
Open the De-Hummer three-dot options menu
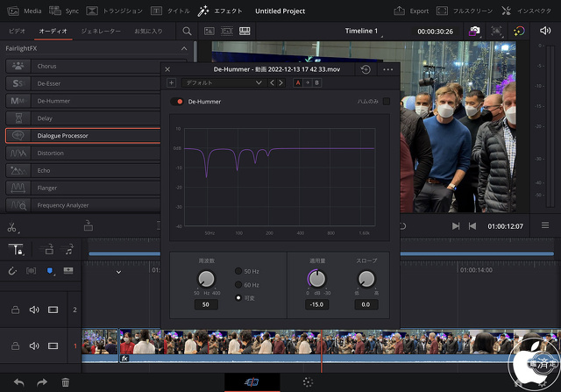click(387, 68)
